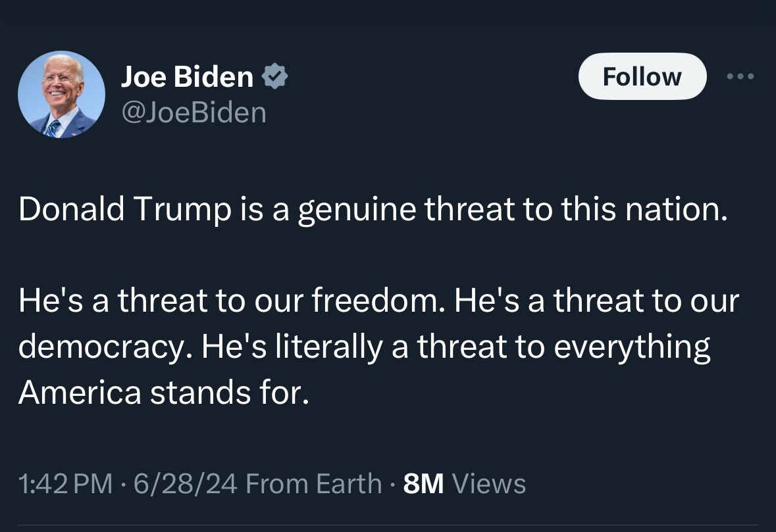Click the 1:42 PM time label
Viewport: 776px width, 532px height.
click(x=65, y=483)
